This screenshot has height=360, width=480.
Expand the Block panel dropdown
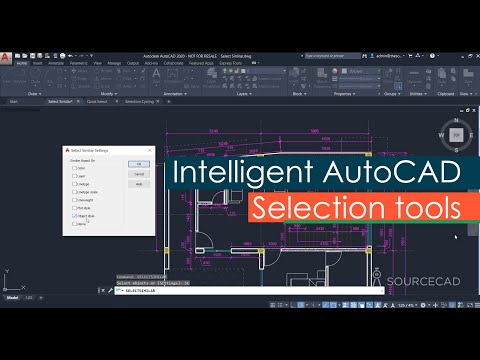click(299, 94)
